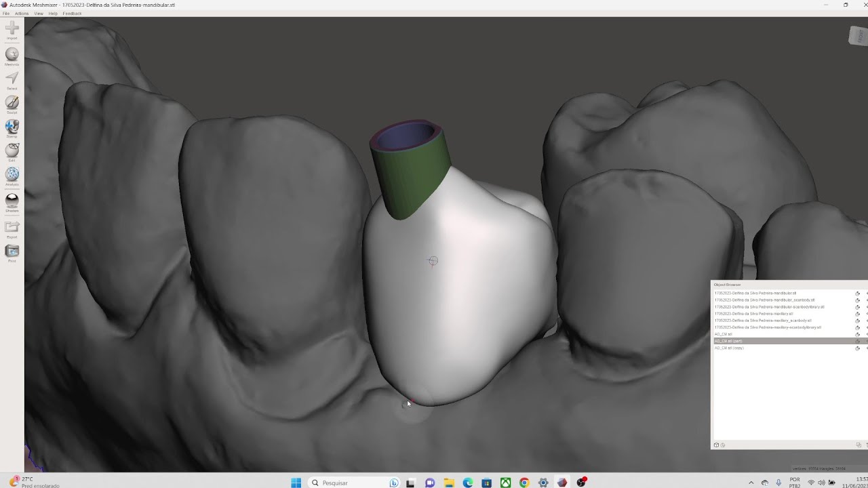The image size is (868, 488).
Task: Click the Print icon
Action: point(12,253)
